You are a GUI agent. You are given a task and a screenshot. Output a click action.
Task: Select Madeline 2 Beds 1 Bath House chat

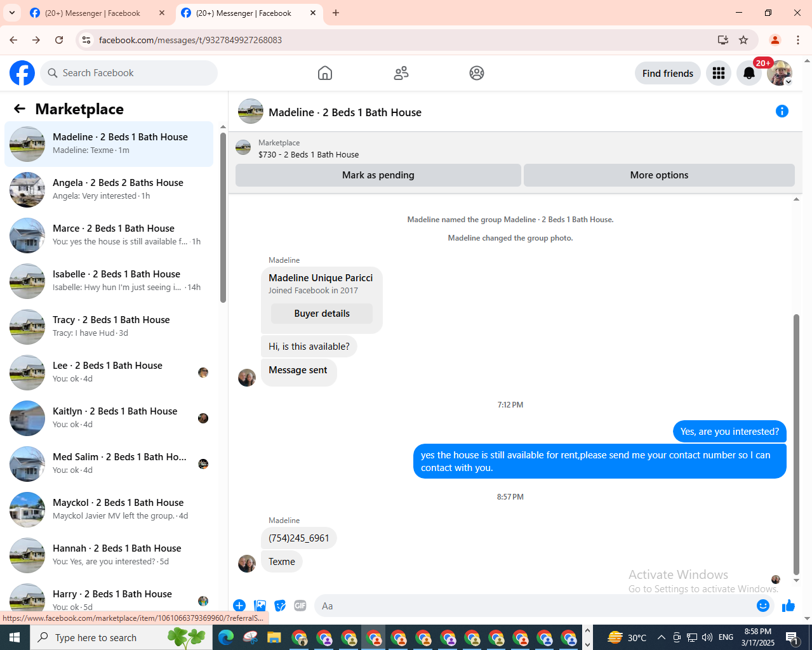[x=109, y=144]
